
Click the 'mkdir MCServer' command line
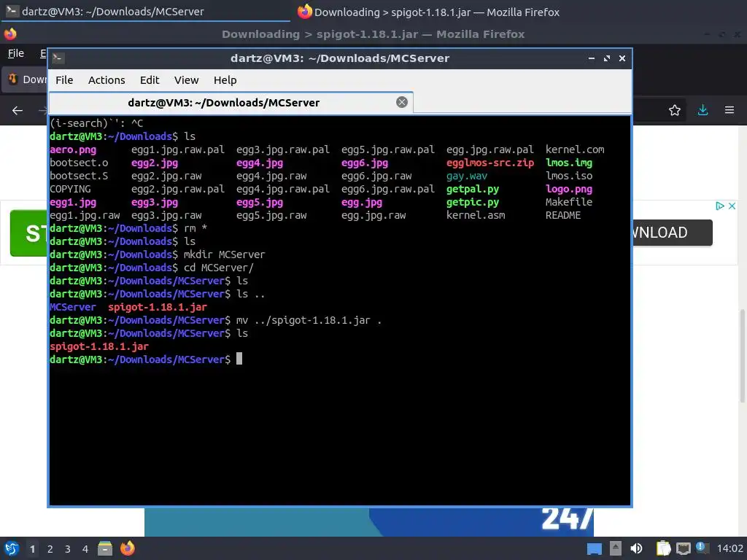(224, 254)
